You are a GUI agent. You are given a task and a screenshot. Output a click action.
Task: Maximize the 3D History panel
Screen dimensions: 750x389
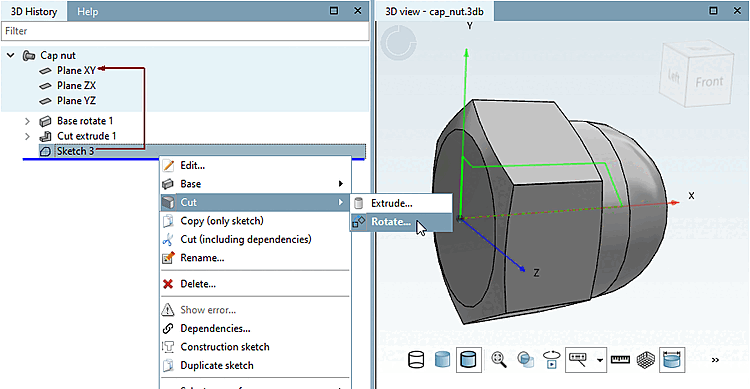[x=334, y=11]
